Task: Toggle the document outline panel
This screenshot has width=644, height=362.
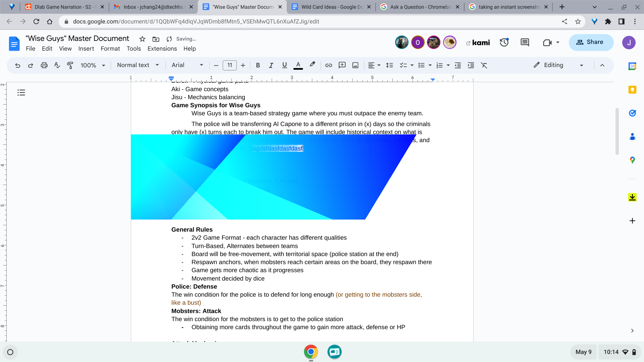Action: tap(21, 93)
